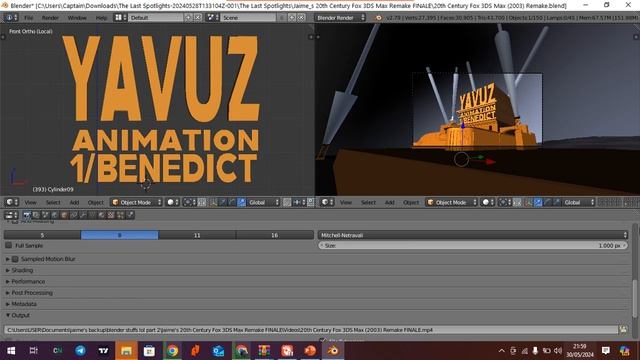Click folder icon beside output path

point(623,330)
